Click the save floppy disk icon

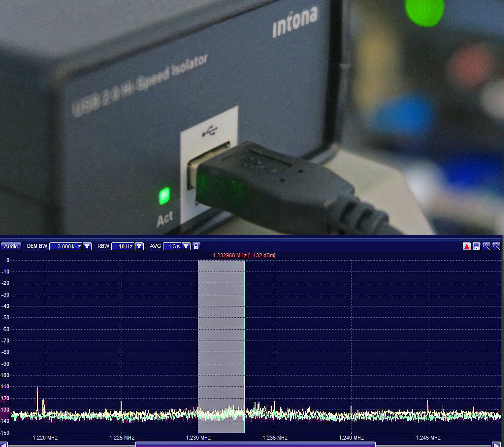pyautogui.click(x=476, y=246)
